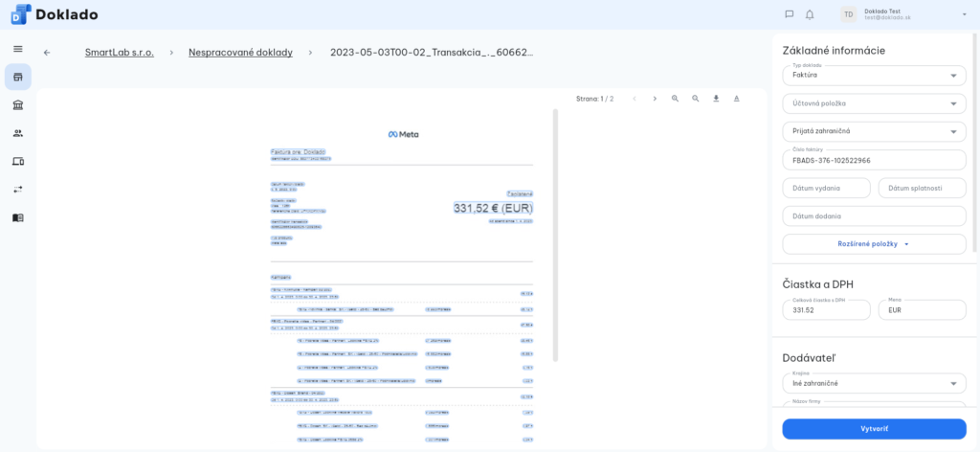
Task: Download the document
Action: pos(716,99)
